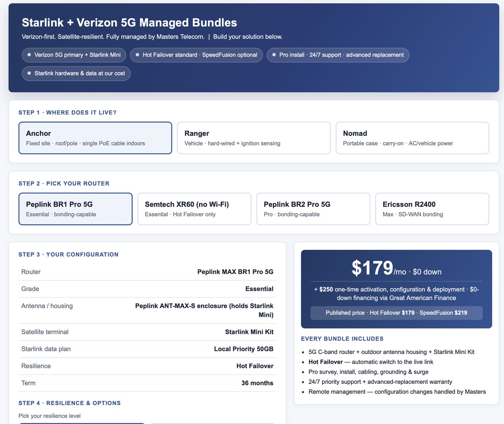The width and height of the screenshot is (504, 424).
Task: Click the Hot Failover standard · SpeedFusion optional pill
Action: 196,55
